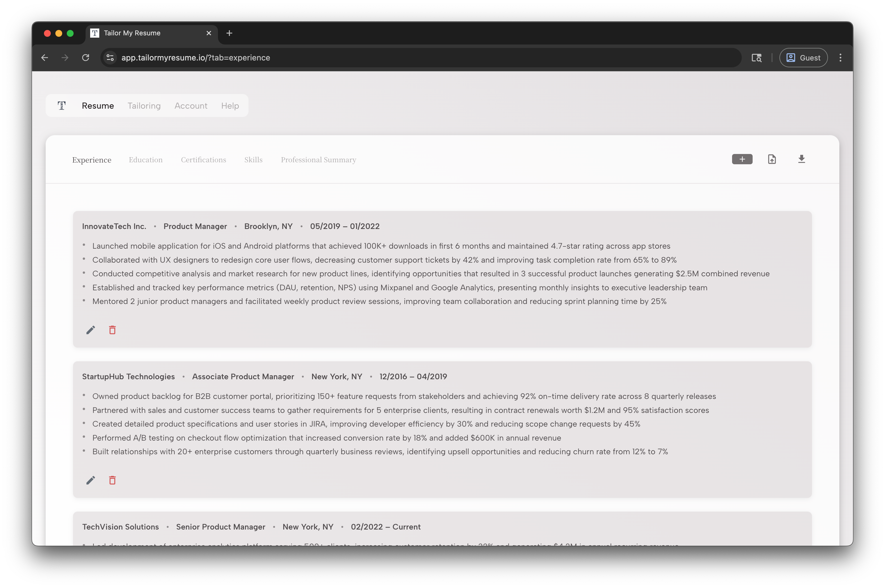Viewport: 885px width, 588px height.
Task: Edit the InnovateTech Inc. experience entry
Action: click(90, 330)
